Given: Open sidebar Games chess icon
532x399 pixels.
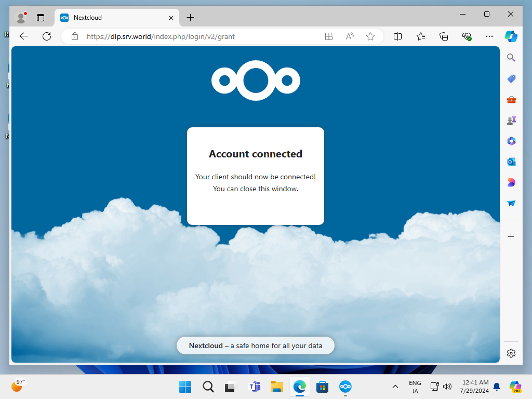Looking at the screenshot, I should click(x=511, y=120).
